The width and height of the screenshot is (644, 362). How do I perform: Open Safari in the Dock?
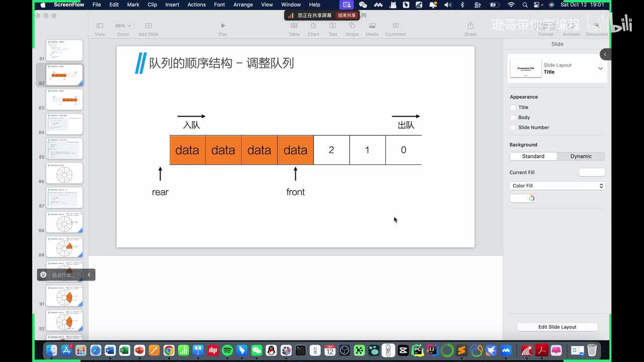96,350
